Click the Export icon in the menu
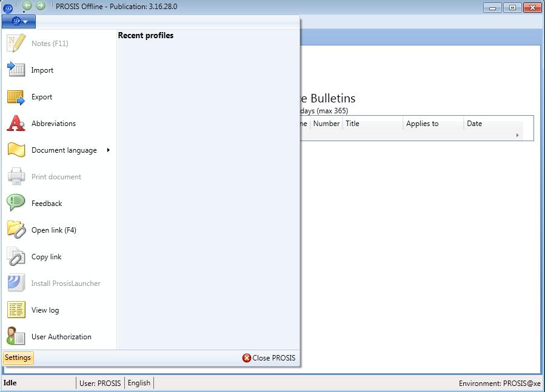545x392 pixels. [x=16, y=97]
